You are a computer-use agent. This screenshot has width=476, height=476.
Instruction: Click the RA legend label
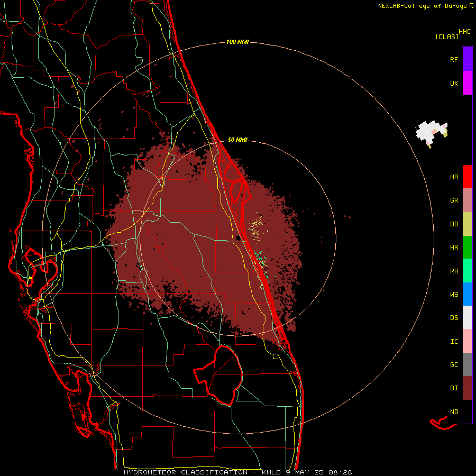(454, 271)
